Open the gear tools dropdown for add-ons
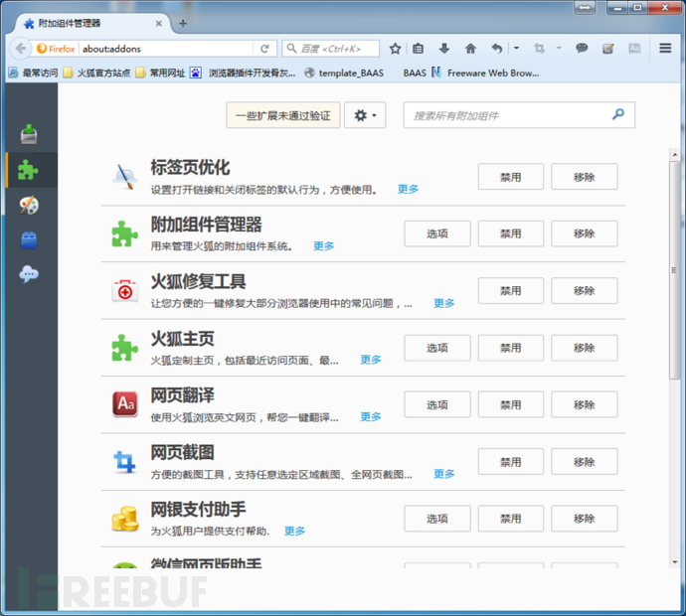Image resolution: width=686 pixels, height=616 pixels. pos(365,115)
